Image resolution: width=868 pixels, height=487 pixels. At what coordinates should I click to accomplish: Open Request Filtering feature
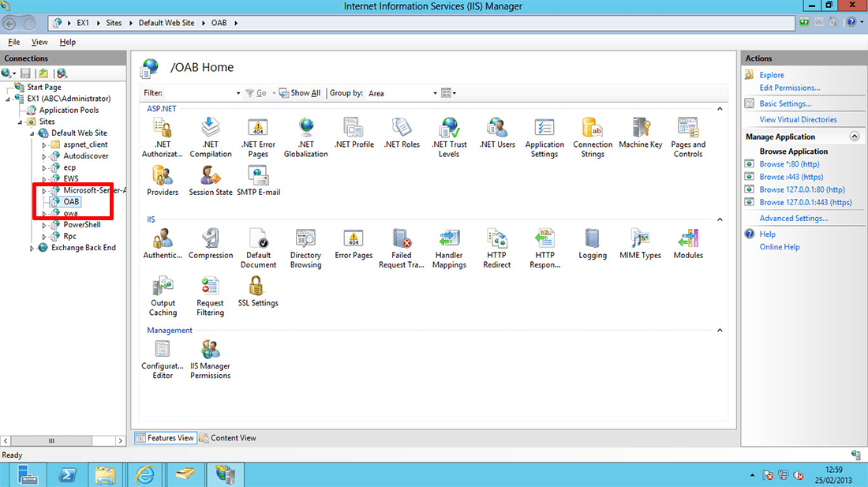211,296
